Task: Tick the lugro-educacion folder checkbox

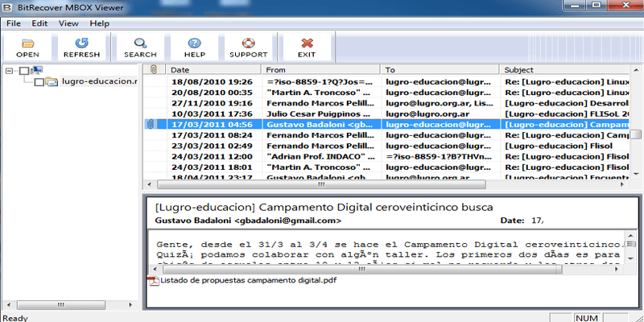Action: pos(39,82)
